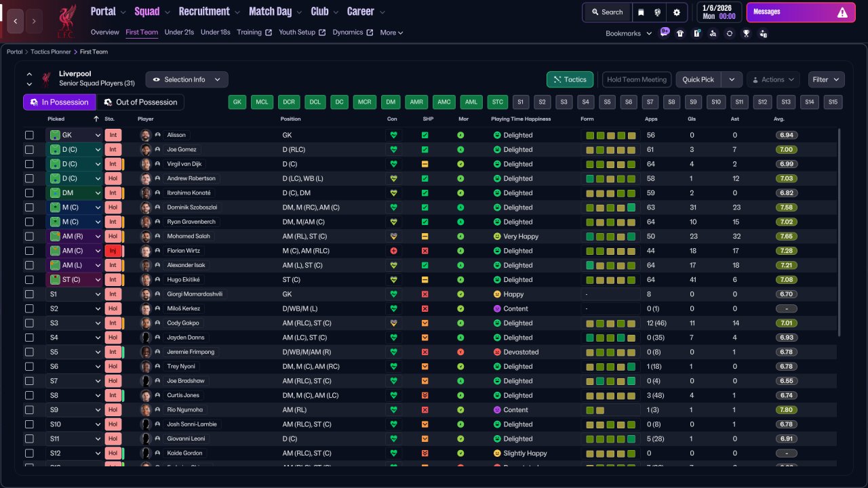Viewport: 868px width, 488px height.
Task: Click the shirt icon in bookmarks bar
Action: (x=680, y=33)
